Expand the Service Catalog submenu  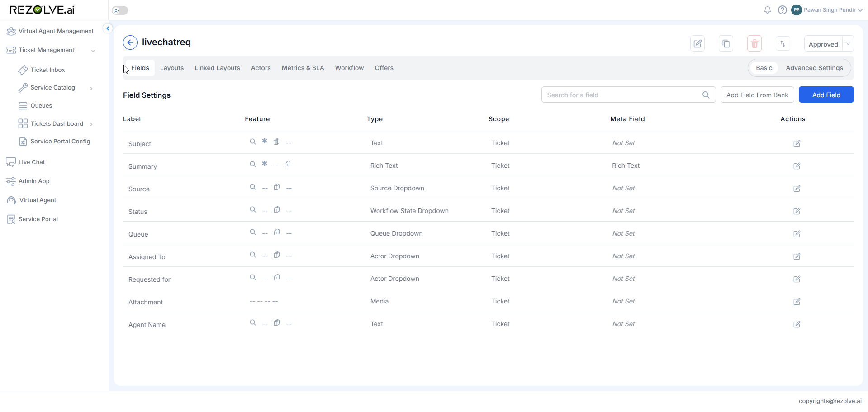91,88
